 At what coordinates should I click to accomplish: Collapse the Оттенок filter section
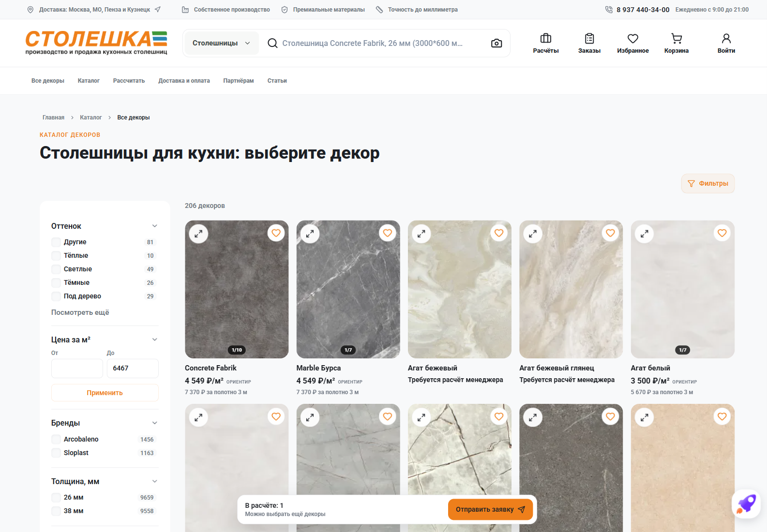(155, 226)
